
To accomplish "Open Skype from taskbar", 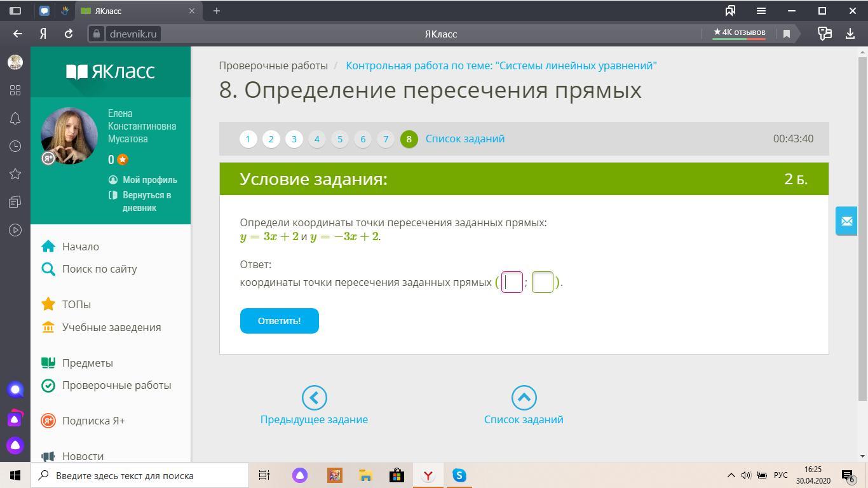I will [x=459, y=475].
